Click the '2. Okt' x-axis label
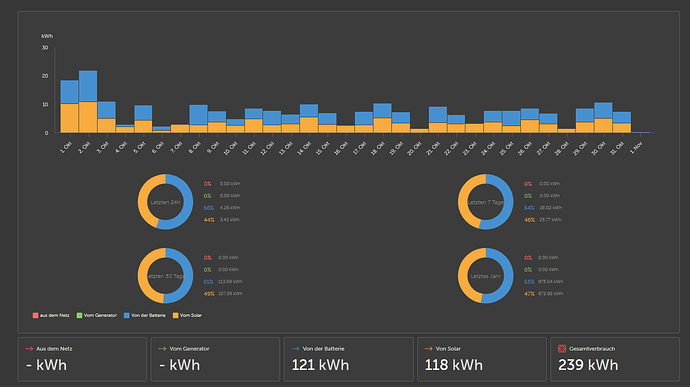The width and height of the screenshot is (690, 387). (84, 147)
